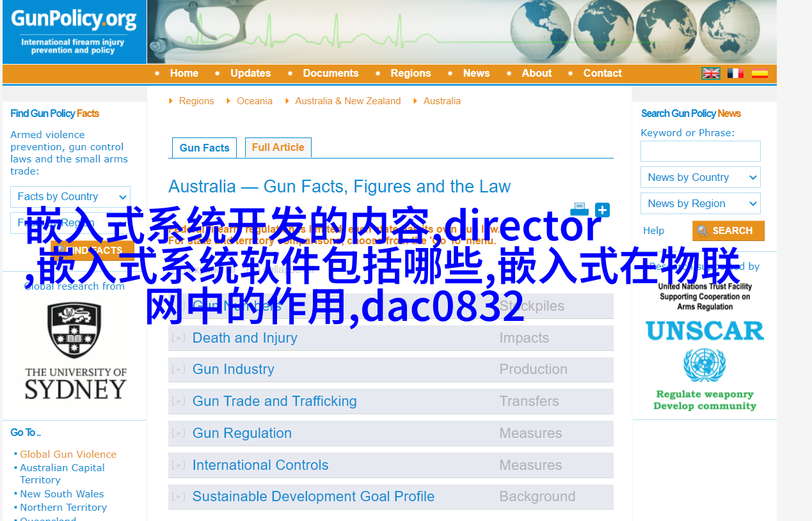Click the Find Gun Policy Facts heading

pos(55,114)
